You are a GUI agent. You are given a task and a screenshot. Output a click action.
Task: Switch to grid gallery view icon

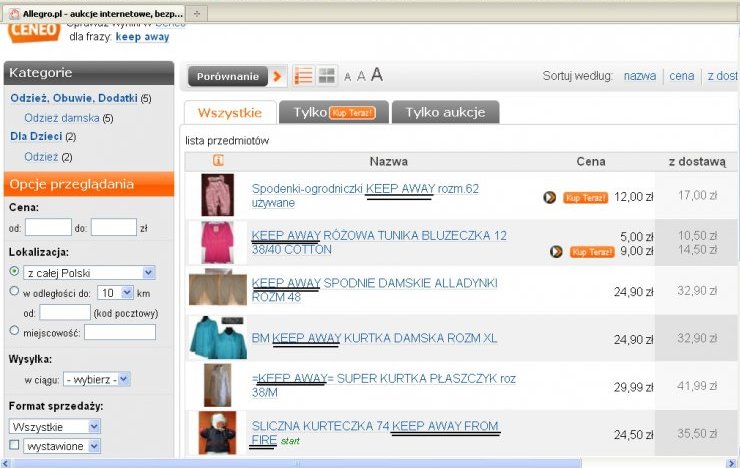(327, 75)
